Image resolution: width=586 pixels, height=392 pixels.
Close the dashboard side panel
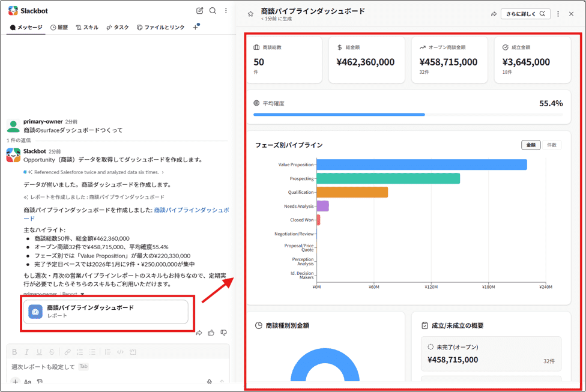point(571,14)
